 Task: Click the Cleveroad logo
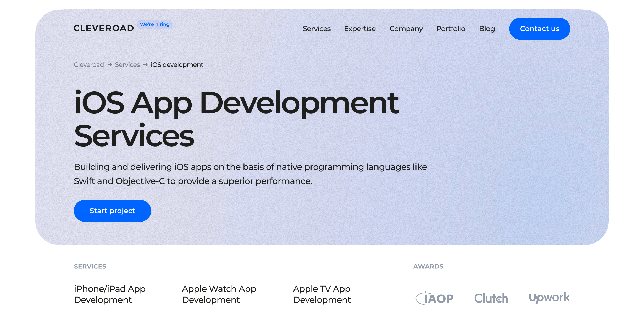point(104,28)
